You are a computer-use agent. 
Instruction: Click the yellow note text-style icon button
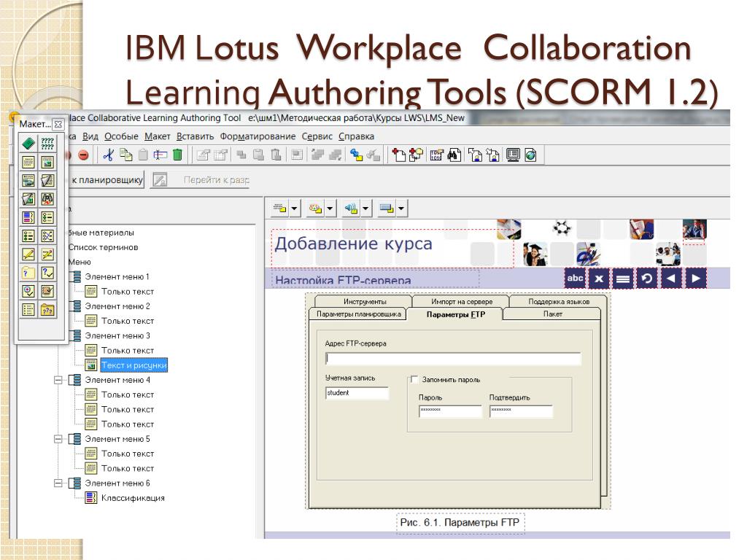click(279, 208)
